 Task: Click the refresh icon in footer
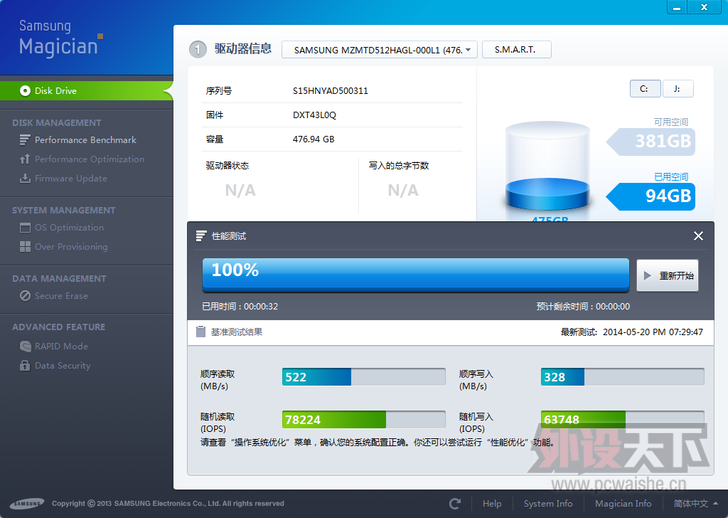[455, 504]
